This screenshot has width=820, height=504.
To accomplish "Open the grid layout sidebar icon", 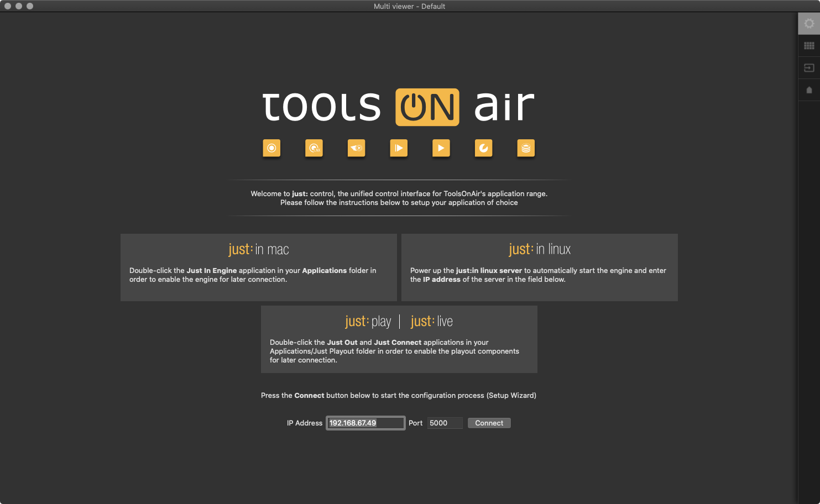I will [x=809, y=46].
